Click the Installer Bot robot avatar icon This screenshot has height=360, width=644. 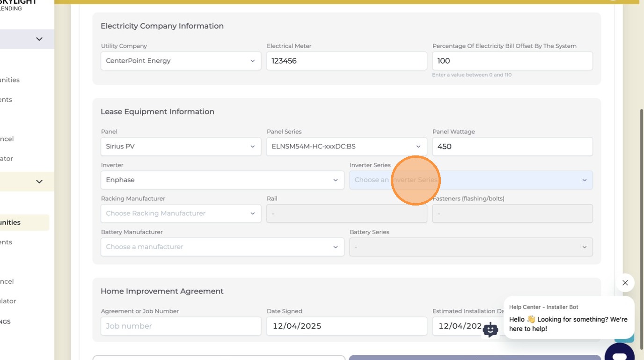point(490,330)
